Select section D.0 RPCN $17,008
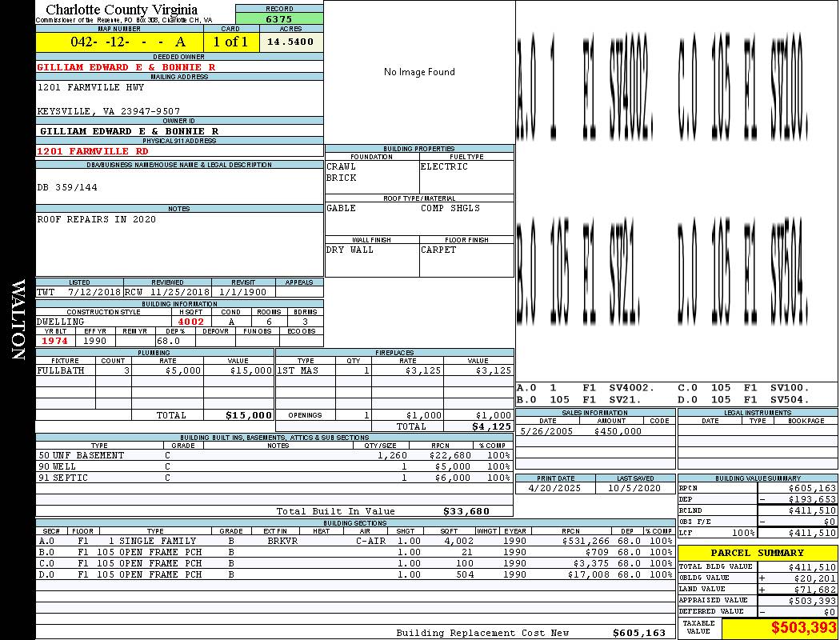840x640 pixels. point(588,574)
